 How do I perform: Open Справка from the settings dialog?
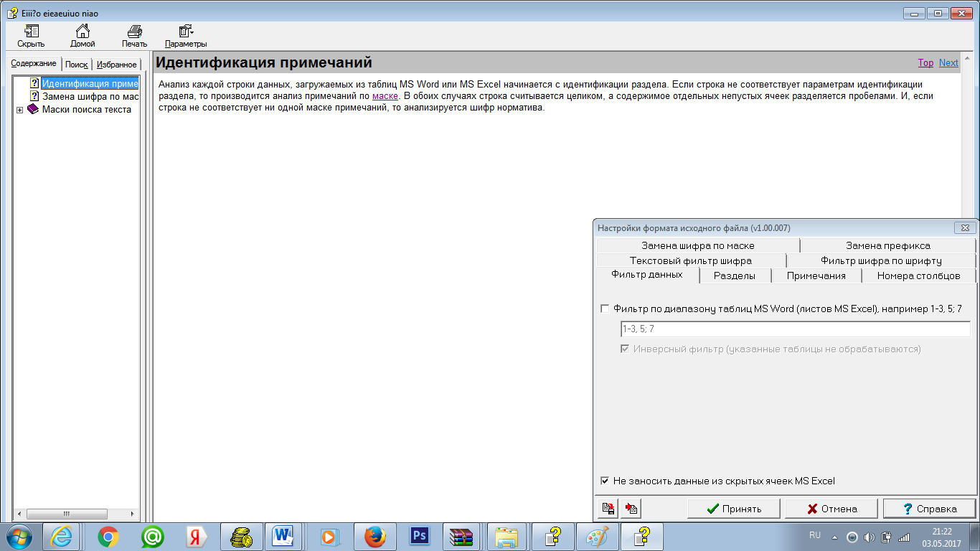tap(930, 509)
